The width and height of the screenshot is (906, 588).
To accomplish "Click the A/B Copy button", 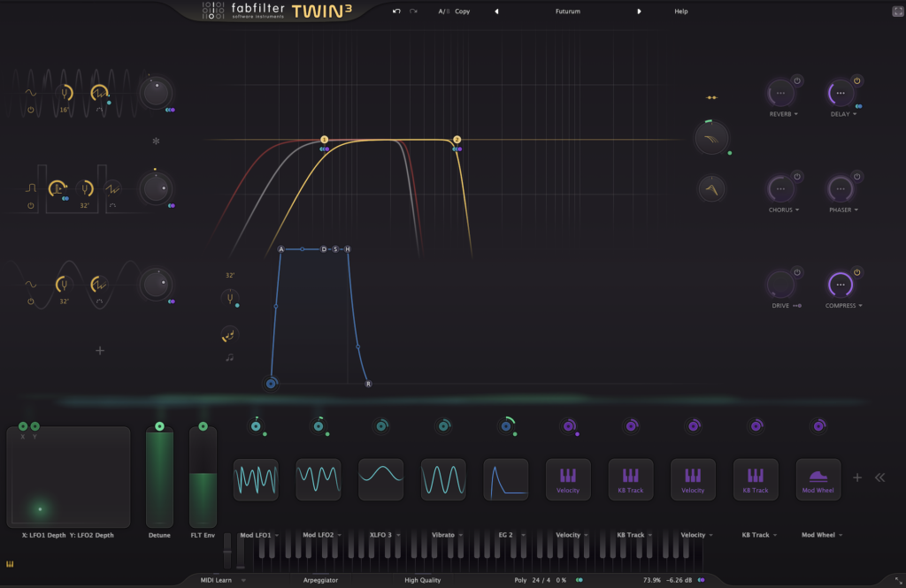I will (462, 11).
